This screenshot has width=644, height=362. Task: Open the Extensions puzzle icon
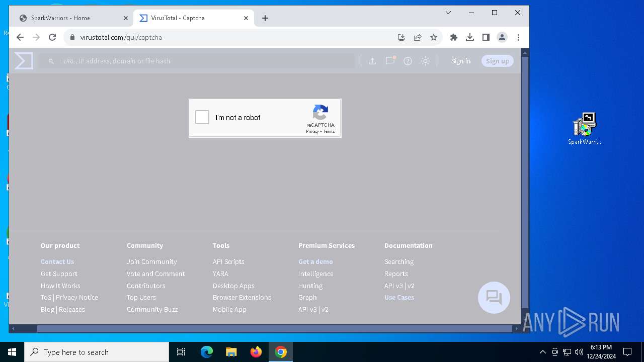(x=454, y=37)
